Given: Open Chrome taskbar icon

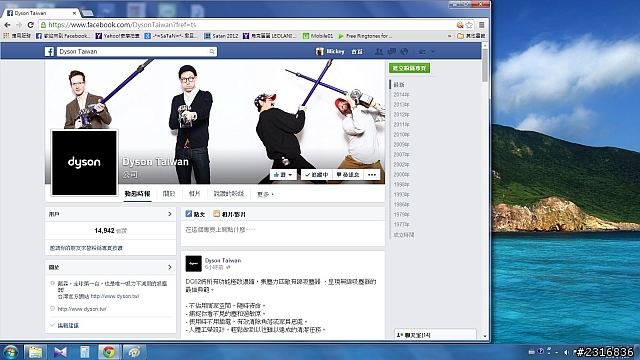Looking at the screenshot, I should [x=109, y=352].
